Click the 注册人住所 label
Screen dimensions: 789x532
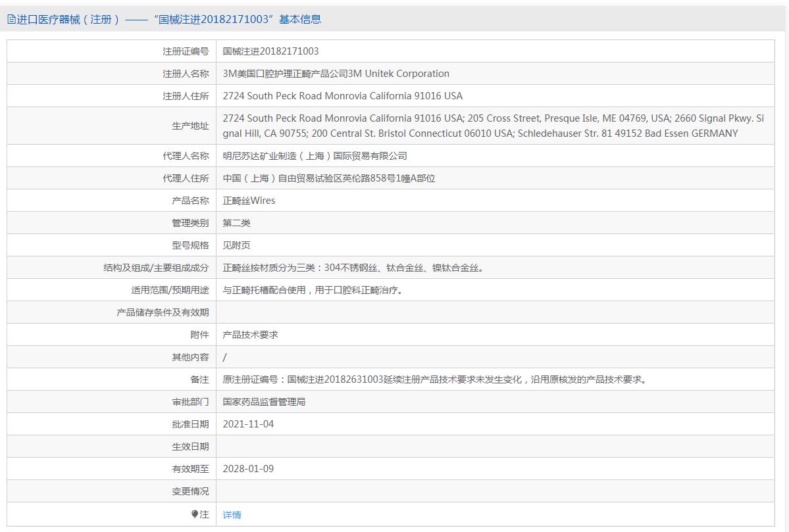coord(186,96)
